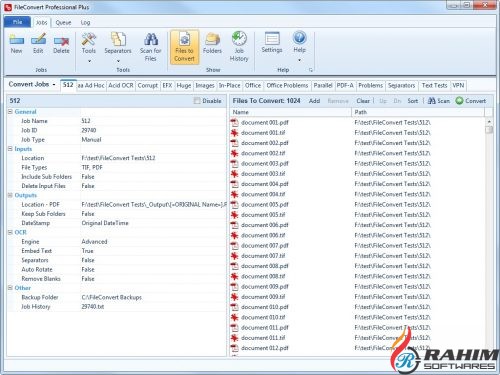The width and height of the screenshot is (500, 375).
Task: Click Add in the files toolbar
Action: click(314, 101)
